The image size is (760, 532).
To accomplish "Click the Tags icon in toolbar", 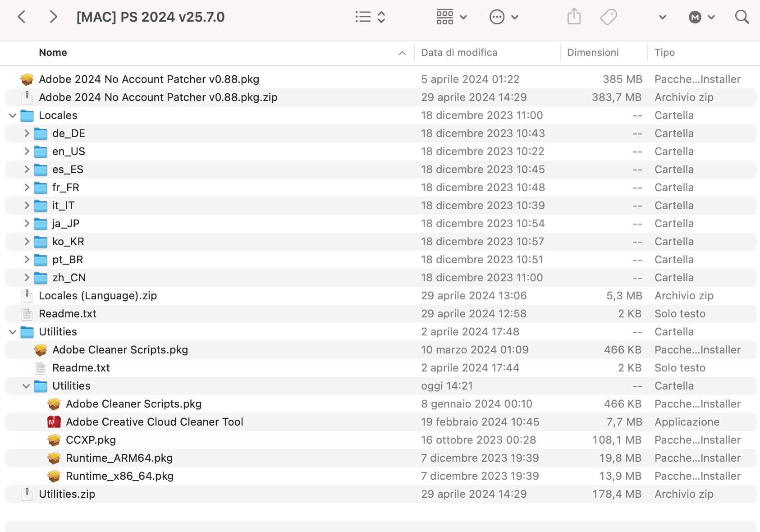I will [609, 17].
